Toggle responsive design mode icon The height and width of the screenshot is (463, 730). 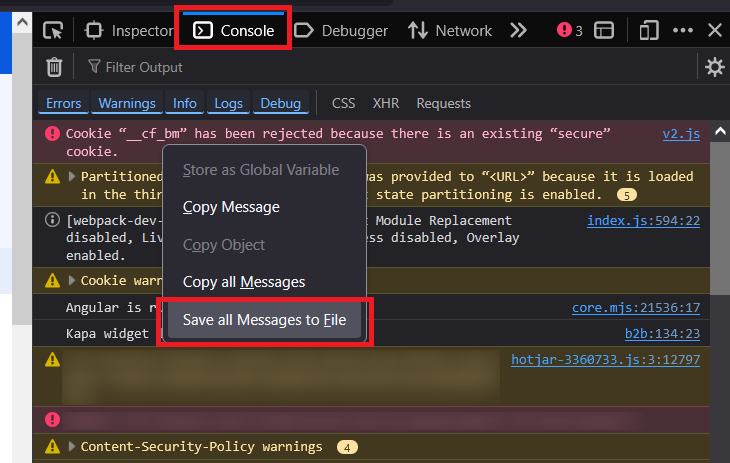pyautogui.click(x=649, y=31)
